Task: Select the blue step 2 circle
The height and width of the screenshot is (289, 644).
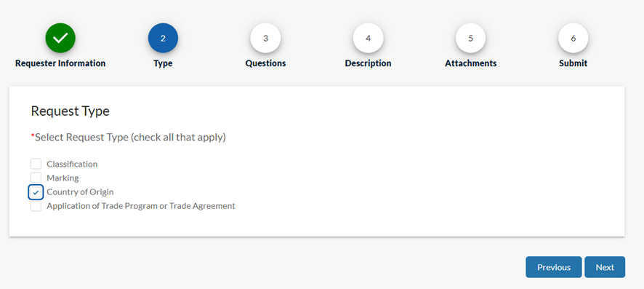Action: pyautogui.click(x=163, y=39)
